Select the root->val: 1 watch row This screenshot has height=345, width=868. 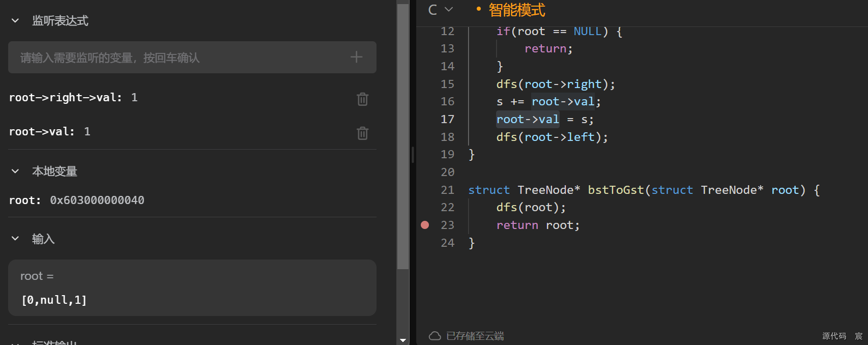[x=192, y=132]
